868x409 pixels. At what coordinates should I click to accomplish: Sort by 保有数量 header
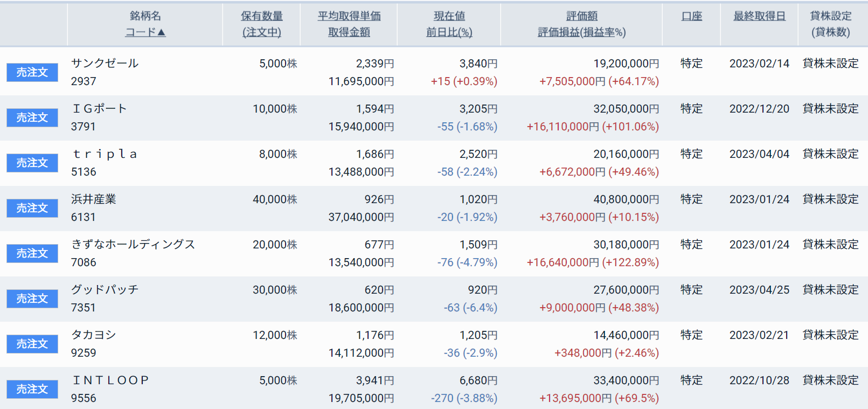(262, 16)
